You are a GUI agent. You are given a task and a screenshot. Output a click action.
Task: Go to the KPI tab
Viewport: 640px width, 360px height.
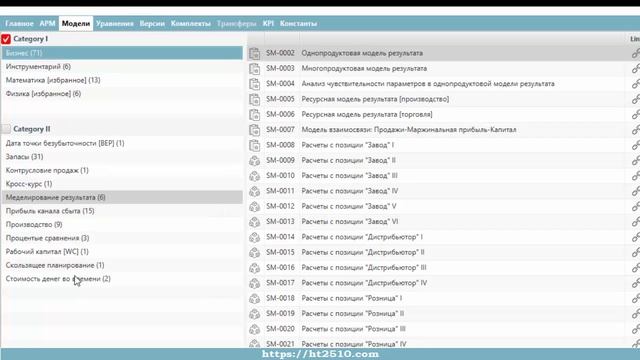pos(268,24)
